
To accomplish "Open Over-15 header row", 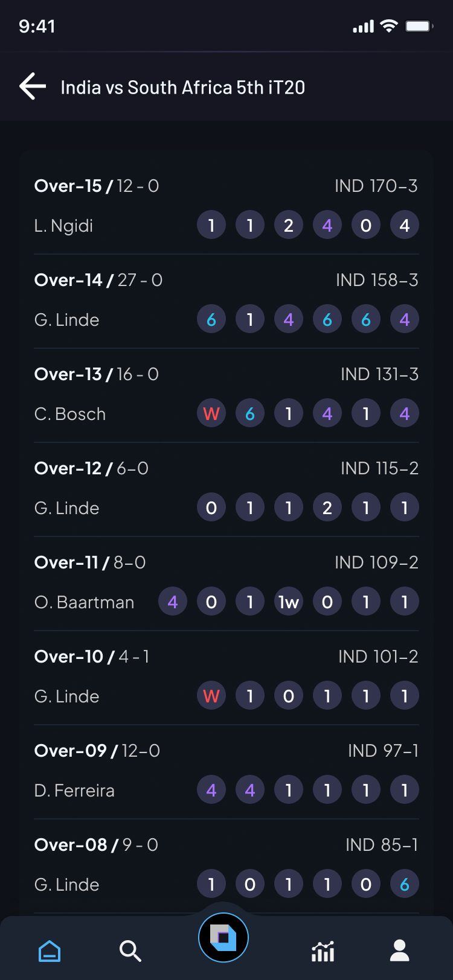I will (226, 186).
